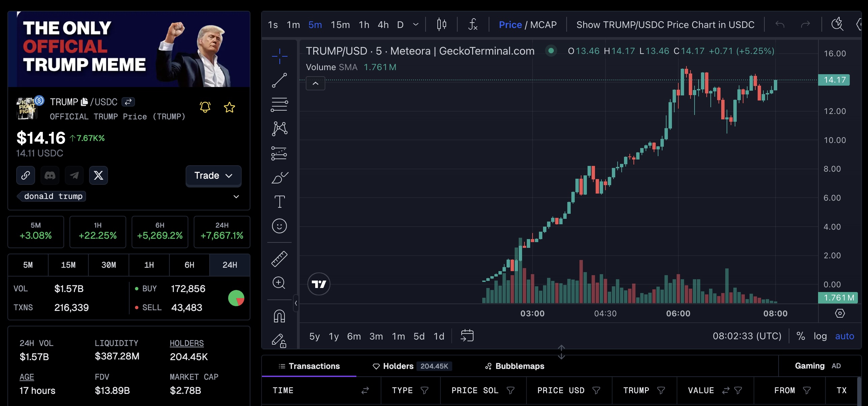868x406 pixels.
Task: Select the 5M stats period tab
Action: point(28,265)
